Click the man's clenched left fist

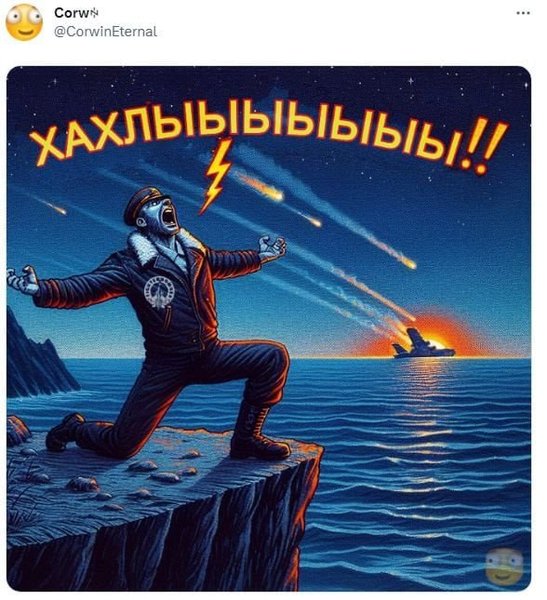tap(273, 245)
